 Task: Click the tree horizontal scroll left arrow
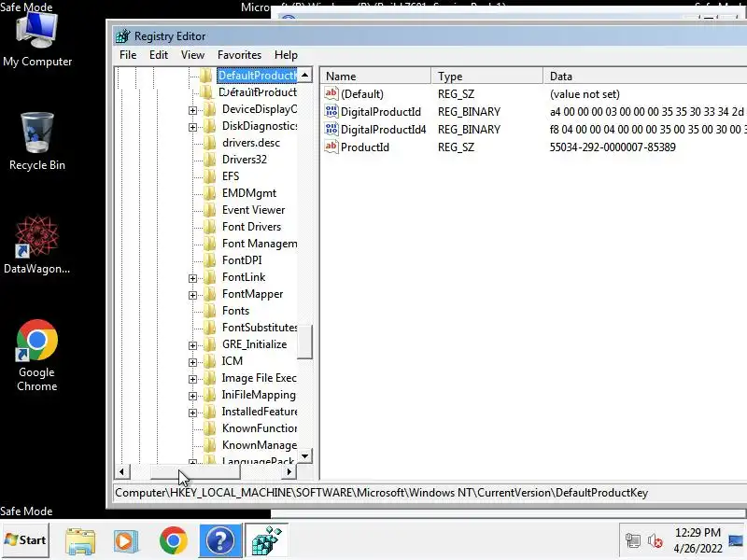[x=122, y=472]
